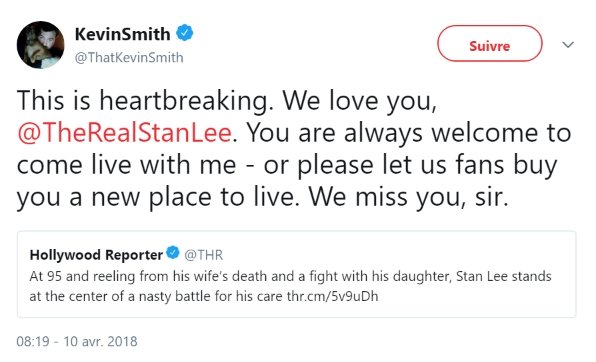Open the @THR handle in quoted tweet
This screenshot has width=596, height=362.
(x=204, y=255)
